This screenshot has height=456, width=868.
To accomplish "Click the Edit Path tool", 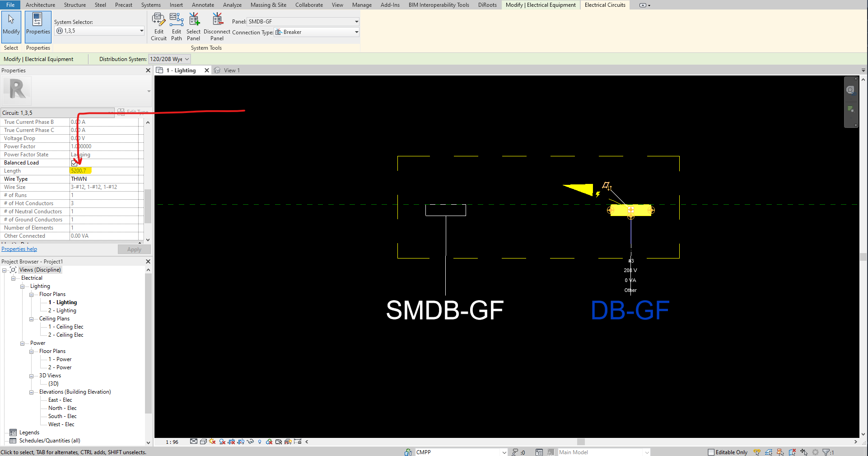I will 176,27.
